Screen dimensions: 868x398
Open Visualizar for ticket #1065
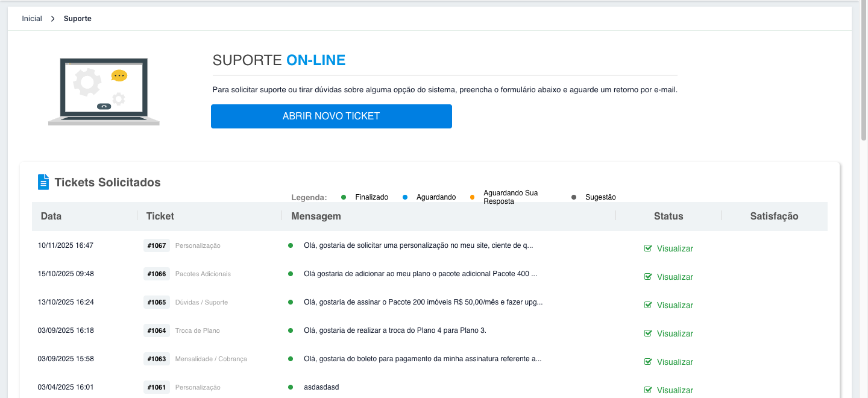[675, 305]
